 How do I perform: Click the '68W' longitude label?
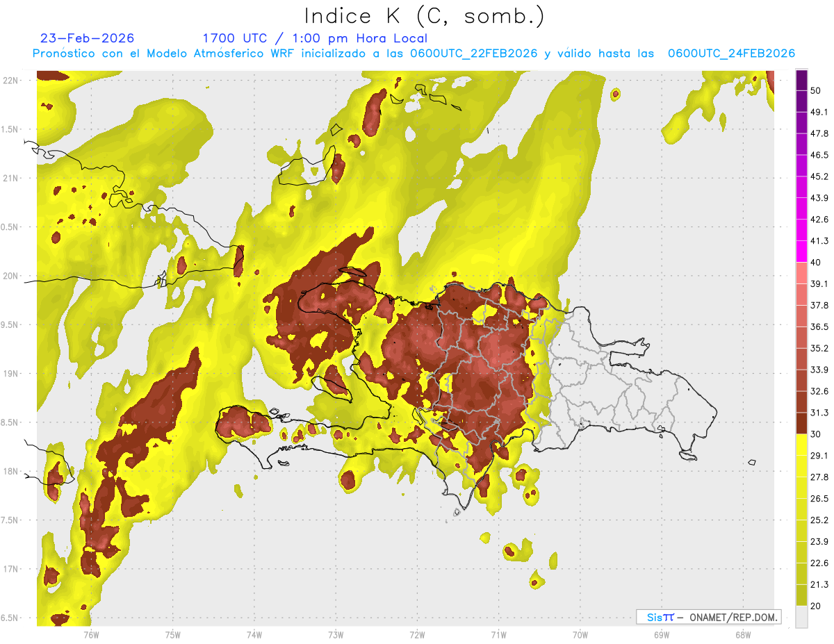pyautogui.click(x=743, y=634)
